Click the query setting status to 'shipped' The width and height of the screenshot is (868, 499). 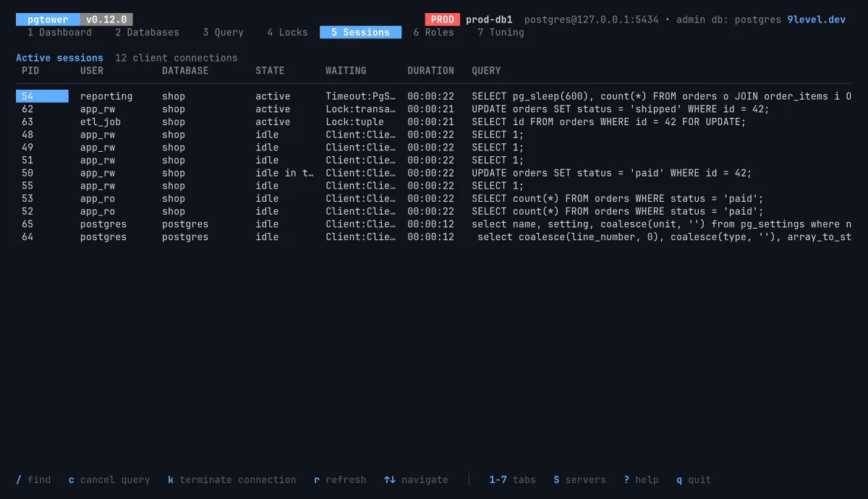[621, 109]
